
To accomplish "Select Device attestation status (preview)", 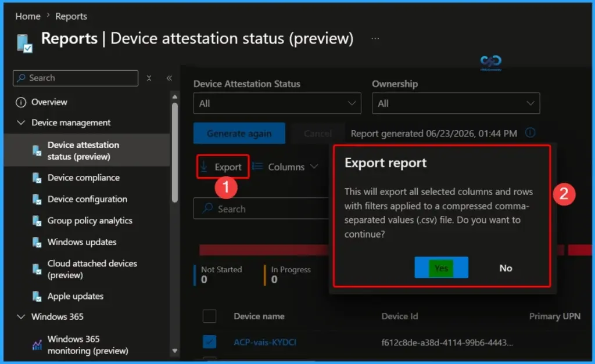I will 87,150.
